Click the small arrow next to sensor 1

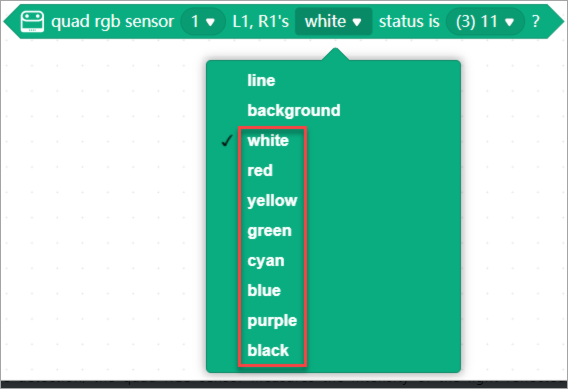tap(210, 22)
